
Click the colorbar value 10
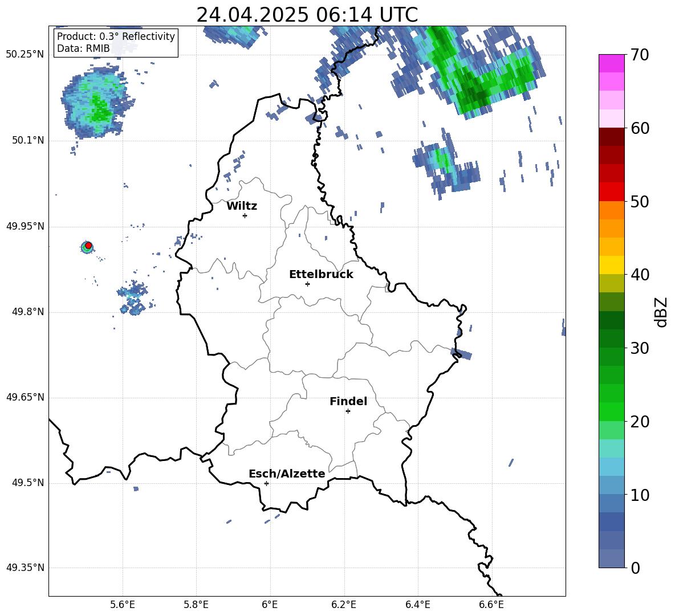coord(640,495)
